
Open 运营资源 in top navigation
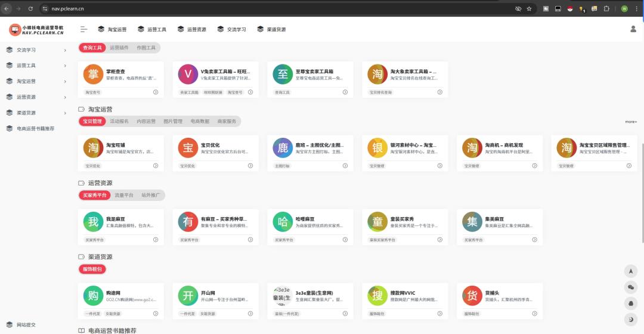click(x=192, y=29)
